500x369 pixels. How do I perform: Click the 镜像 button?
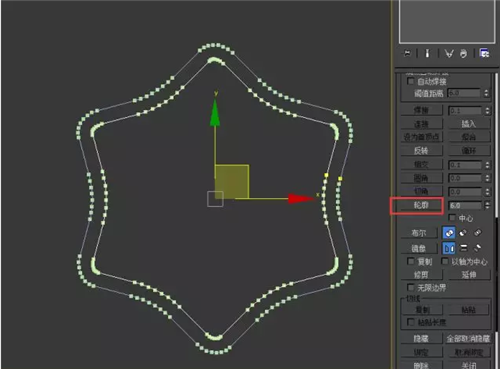419,248
